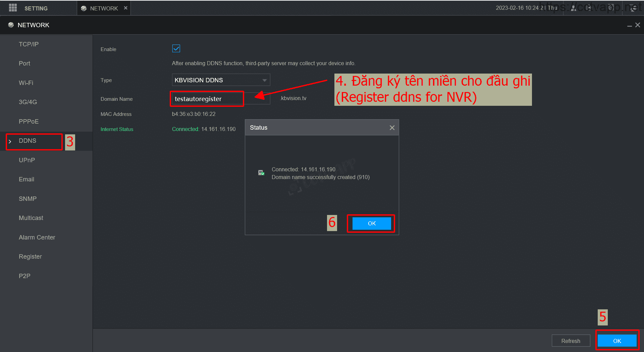
Task: Open the KBVISION DDNS type dropdown
Action: (x=221, y=80)
